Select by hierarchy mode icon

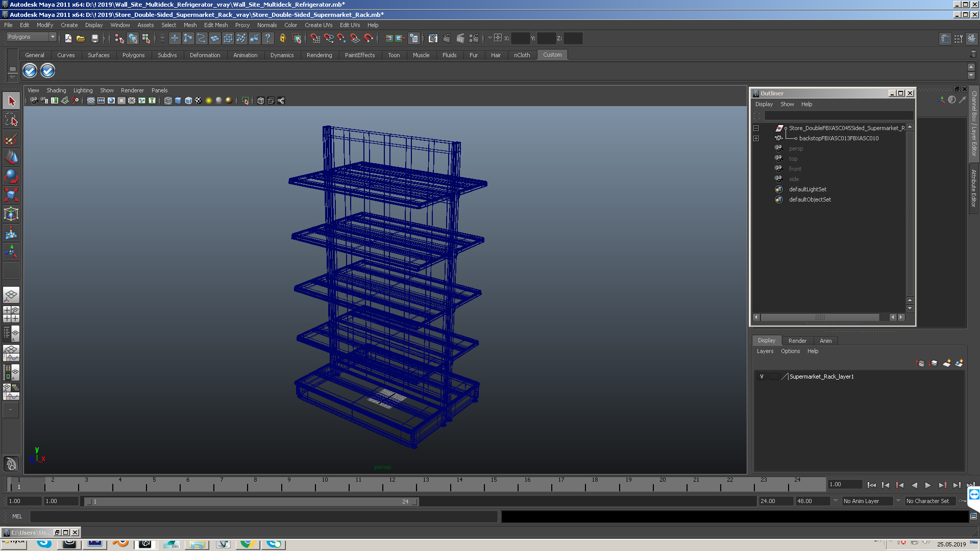pyautogui.click(x=119, y=38)
